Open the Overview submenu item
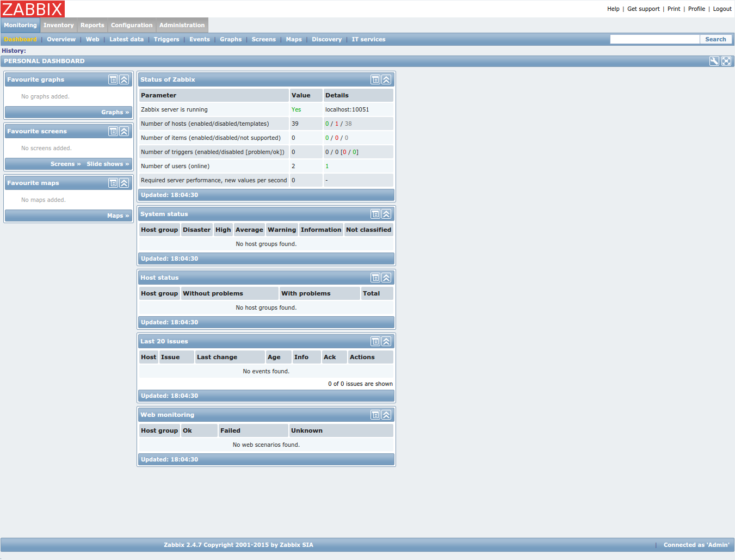This screenshot has width=735, height=560. pos(61,39)
